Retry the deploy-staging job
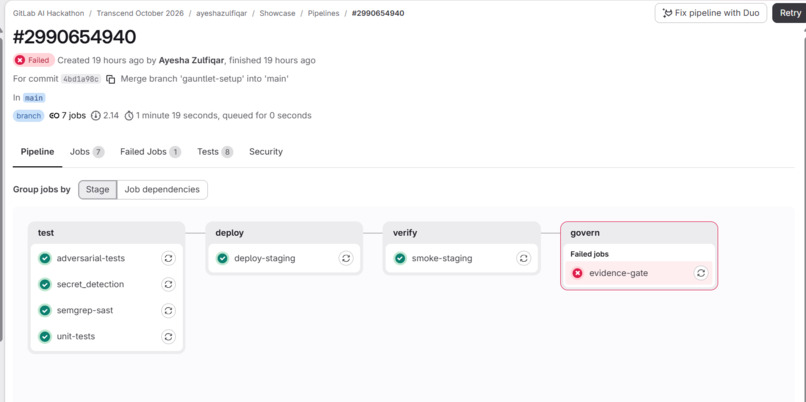 click(346, 258)
